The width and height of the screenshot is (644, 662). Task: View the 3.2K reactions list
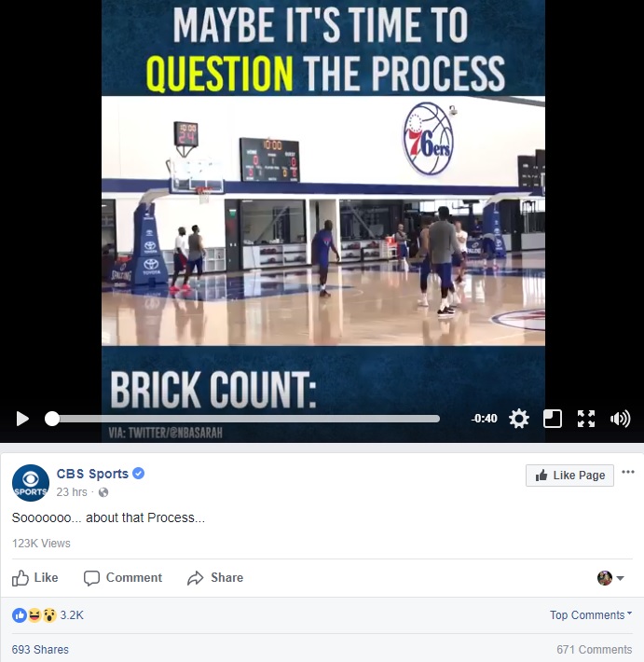[x=48, y=615]
